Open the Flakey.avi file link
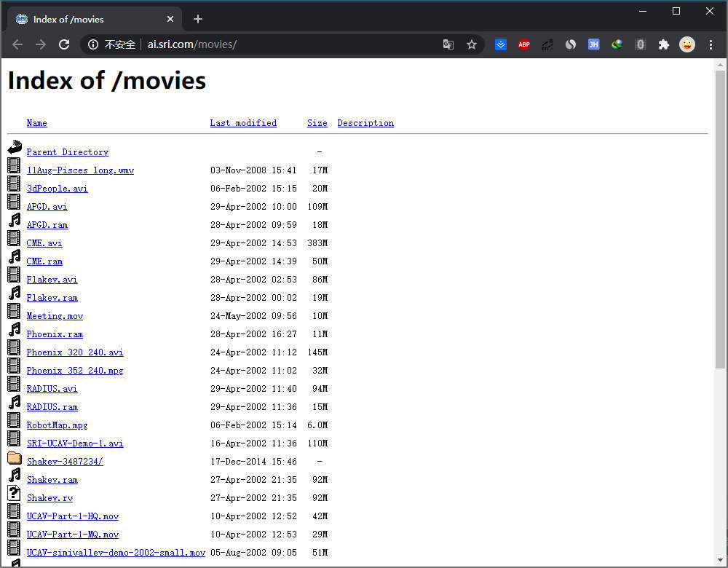This screenshot has height=568, width=728. (52, 280)
